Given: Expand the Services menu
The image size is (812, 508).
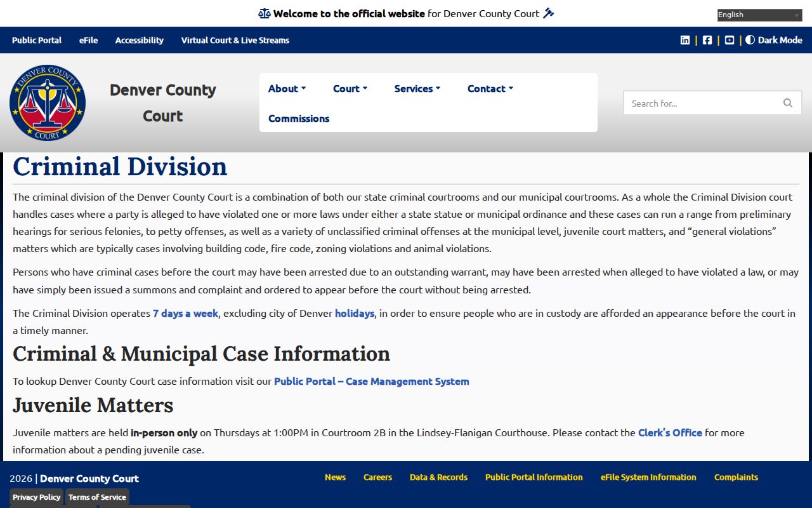Looking at the screenshot, I should click(x=417, y=89).
